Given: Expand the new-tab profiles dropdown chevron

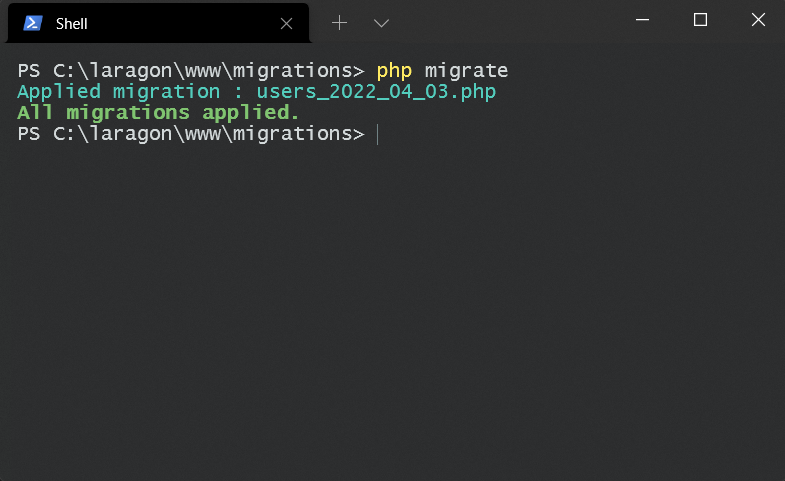Looking at the screenshot, I should tap(381, 23).
